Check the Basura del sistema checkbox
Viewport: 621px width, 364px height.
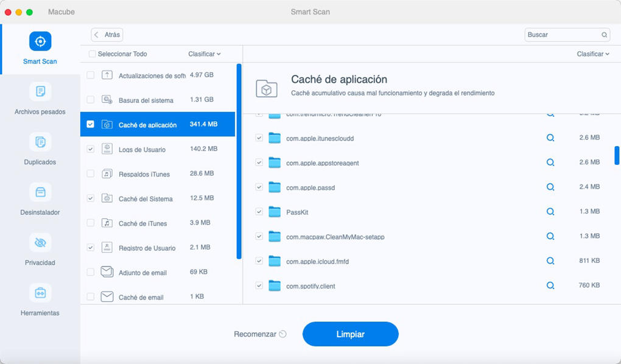pos(91,99)
